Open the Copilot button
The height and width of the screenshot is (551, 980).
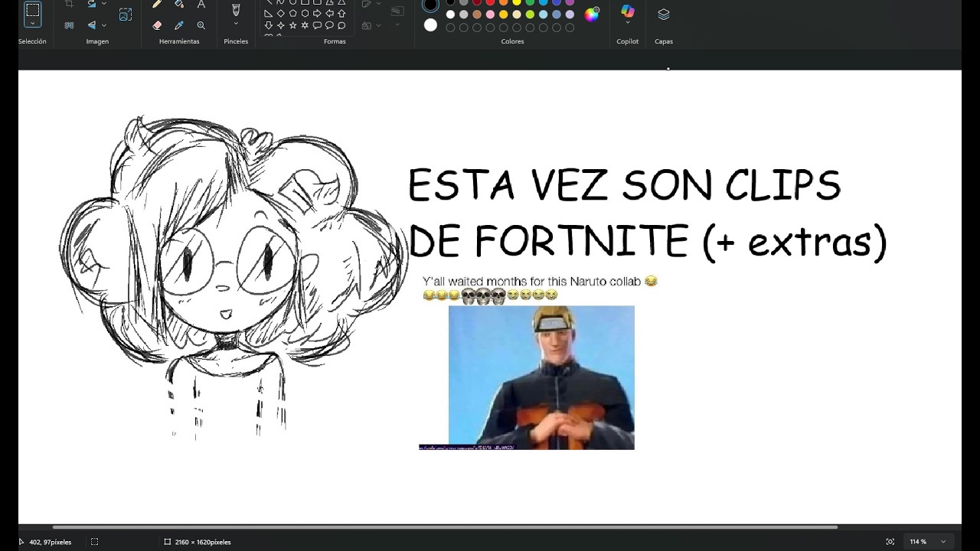[628, 11]
